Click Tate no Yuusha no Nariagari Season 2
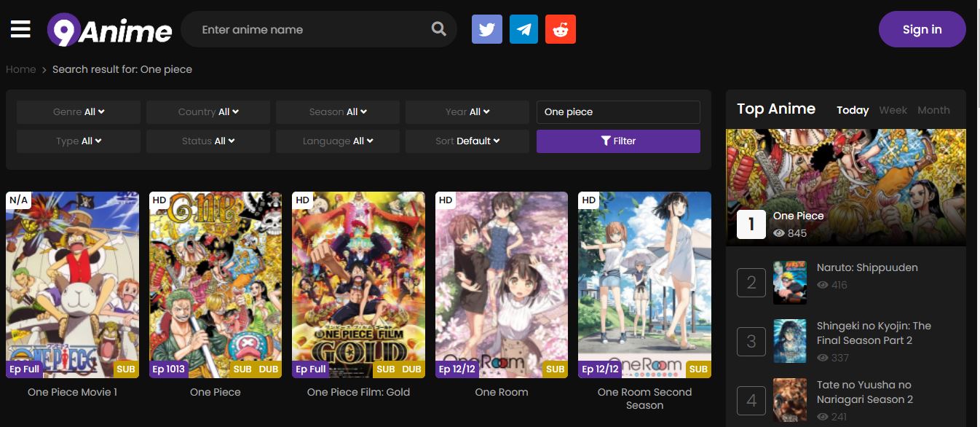Screen dimensions: 980x427 [865, 392]
